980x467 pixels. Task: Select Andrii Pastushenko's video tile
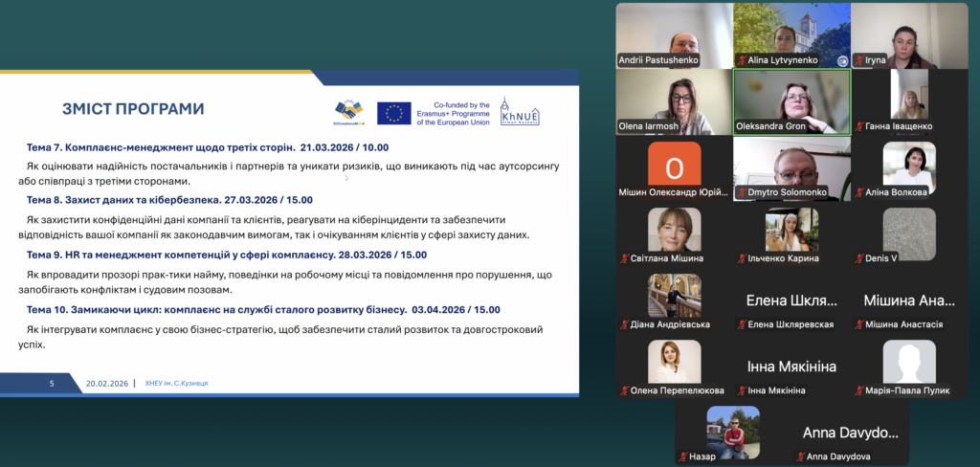(674, 34)
